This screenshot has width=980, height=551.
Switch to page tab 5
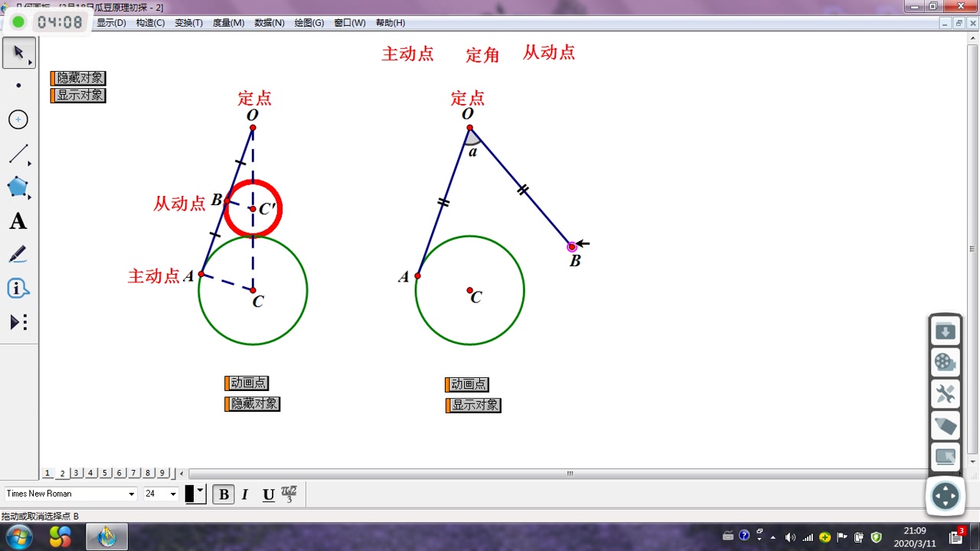coord(105,473)
